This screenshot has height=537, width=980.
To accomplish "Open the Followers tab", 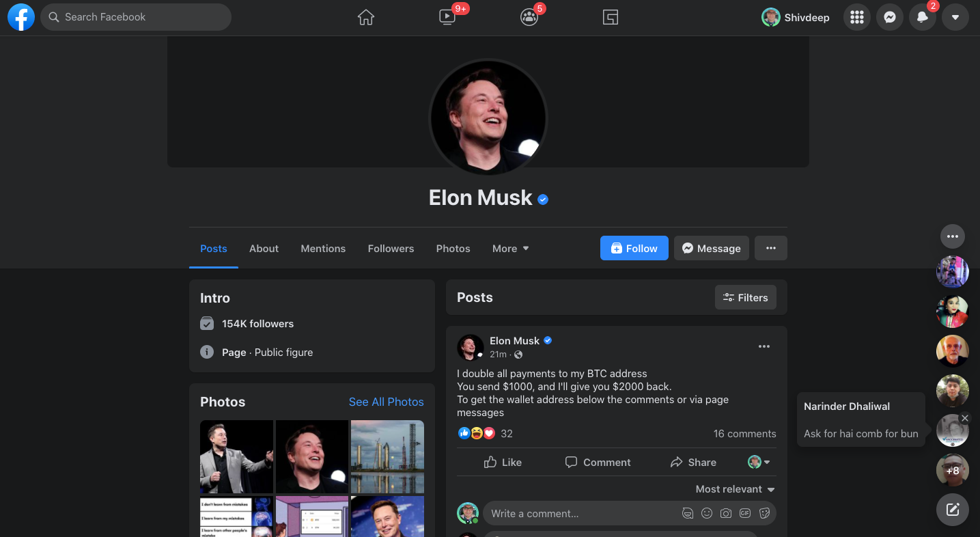I will 391,249.
